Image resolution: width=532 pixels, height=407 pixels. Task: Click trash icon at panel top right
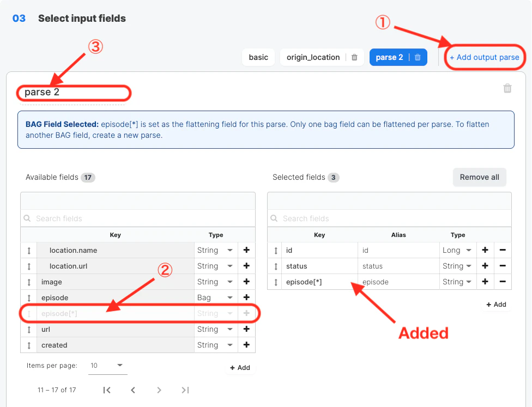(507, 88)
